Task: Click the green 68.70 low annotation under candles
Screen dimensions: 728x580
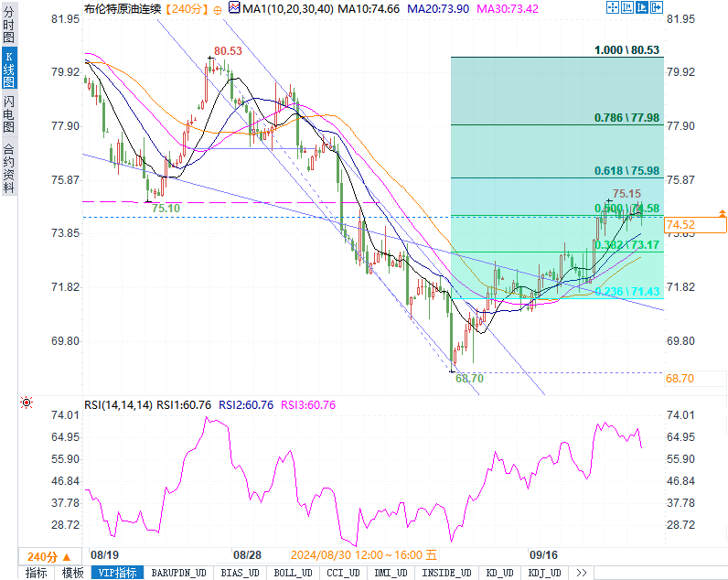Action: click(x=469, y=379)
